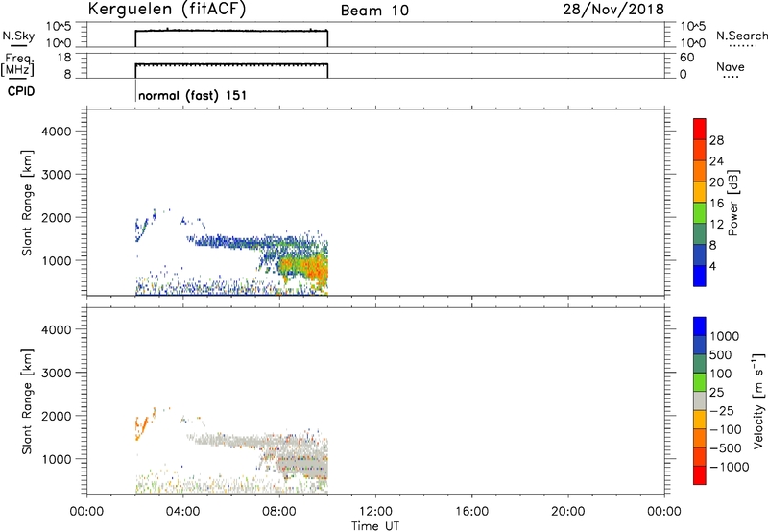The image size is (768, 532).
Task: Select the "N.Sky" axis label
Action: coord(18,36)
